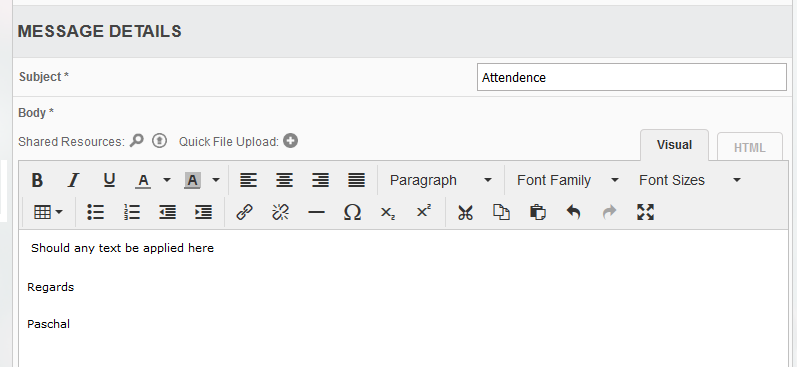Insert a bullet list
Image resolution: width=797 pixels, height=367 pixels.
[x=96, y=212]
